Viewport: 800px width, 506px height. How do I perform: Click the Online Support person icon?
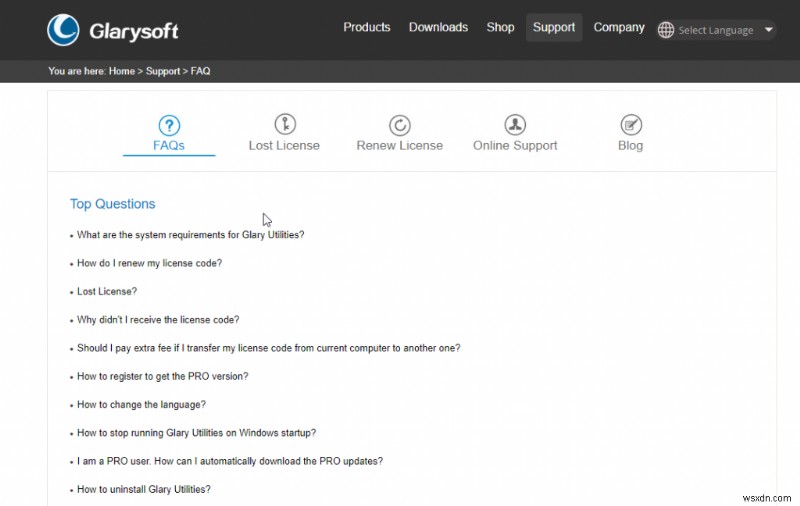pyautogui.click(x=515, y=125)
